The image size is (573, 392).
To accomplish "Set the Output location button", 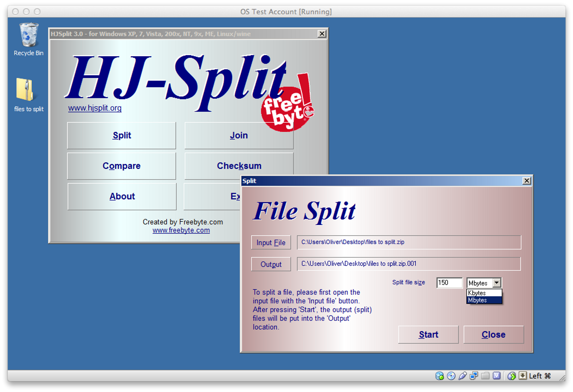I will [x=271, y=264].
